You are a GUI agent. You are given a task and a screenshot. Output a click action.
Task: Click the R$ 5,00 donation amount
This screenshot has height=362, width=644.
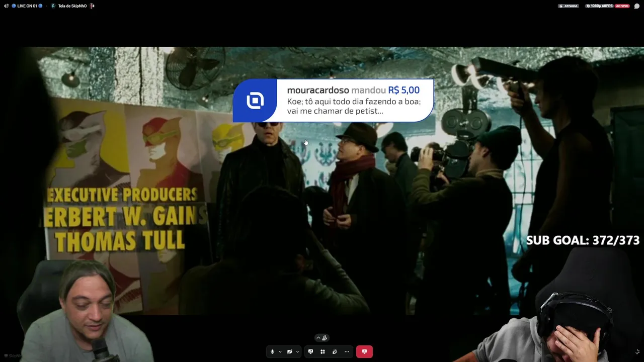pos(404,90)
